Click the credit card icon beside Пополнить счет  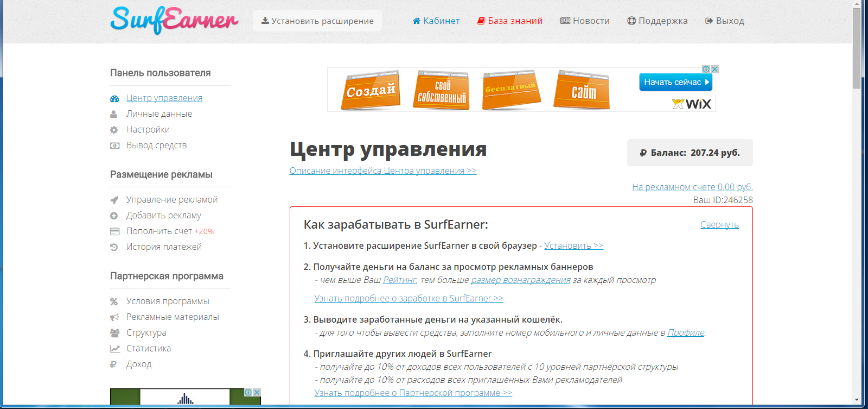pyautogui.click(x=114, y=231)
